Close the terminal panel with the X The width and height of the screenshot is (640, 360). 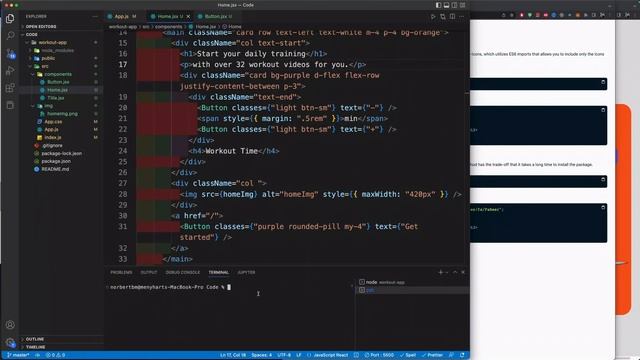click(x=463, y=272)
